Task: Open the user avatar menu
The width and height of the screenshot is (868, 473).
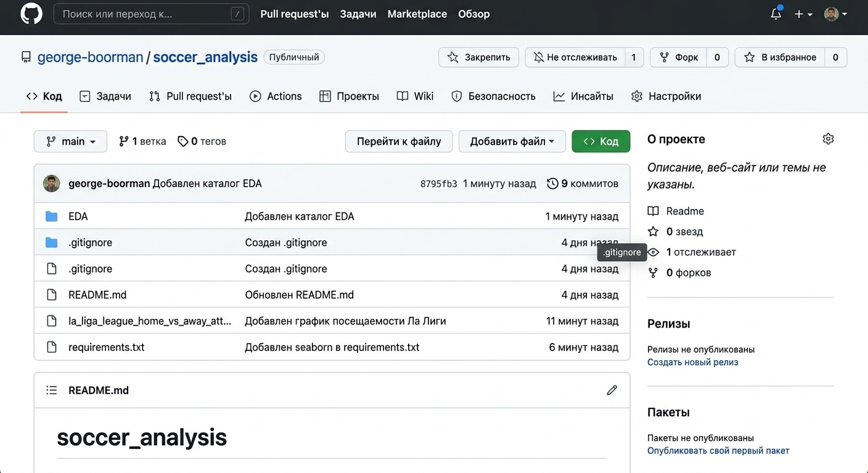Action: pyautogui.click(x=835, y=14)
